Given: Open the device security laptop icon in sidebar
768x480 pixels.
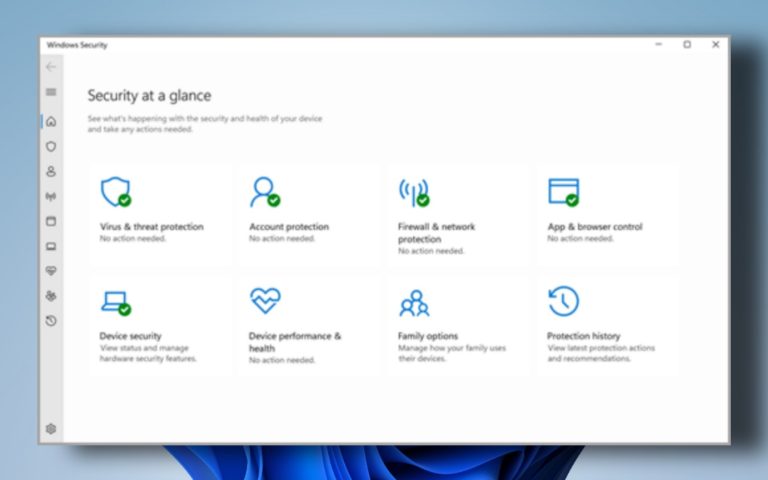Looking at the screenshot, I should pyautogui.click(x=51, y=246).
